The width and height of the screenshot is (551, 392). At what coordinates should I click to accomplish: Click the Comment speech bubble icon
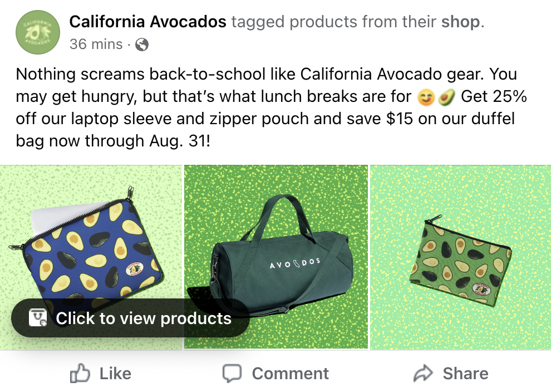232,373
